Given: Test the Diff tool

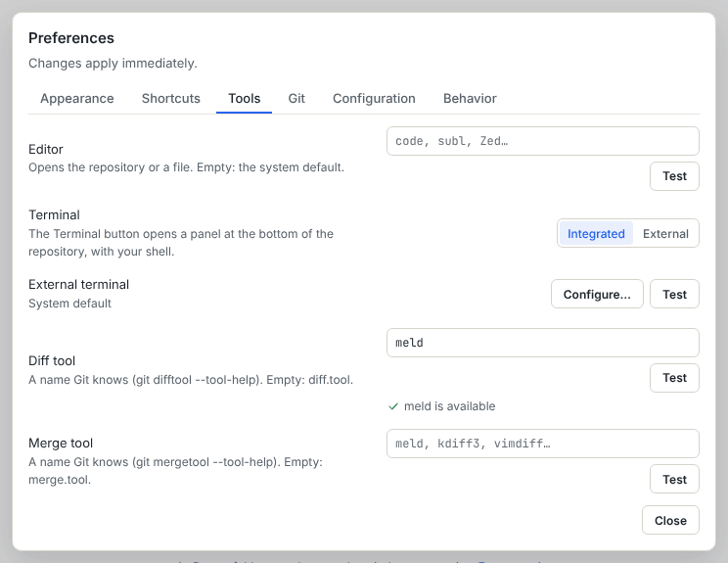Looking at the screenshot, I should (674, 378).
